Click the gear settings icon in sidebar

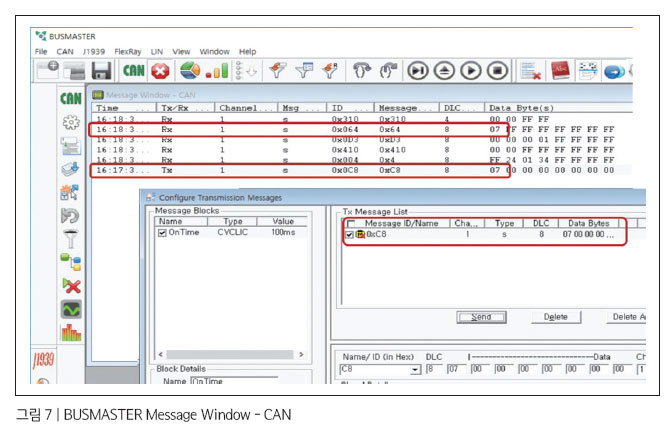click(71, 123)
